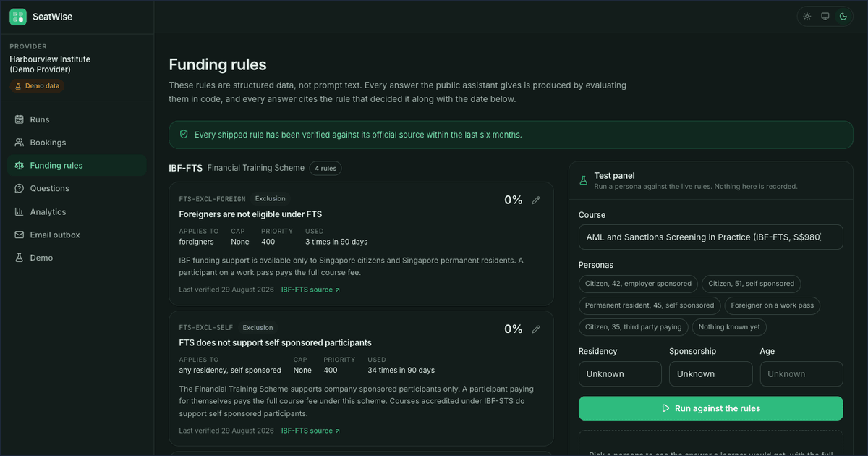Click Exclusion tag on FTS-EXCL-FOREIGN rule
This screenshot has width=868, height=456.
[x=271, y=198]
